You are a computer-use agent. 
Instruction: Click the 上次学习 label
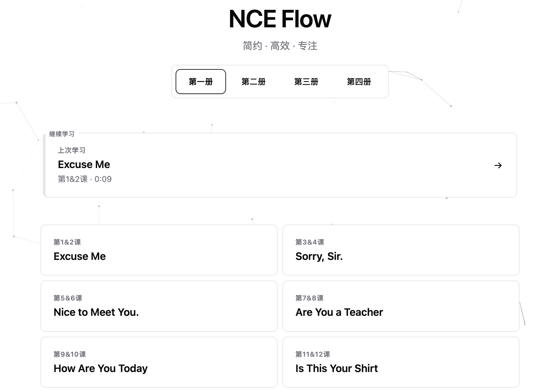pyautogui.click(x=72, y=150)
